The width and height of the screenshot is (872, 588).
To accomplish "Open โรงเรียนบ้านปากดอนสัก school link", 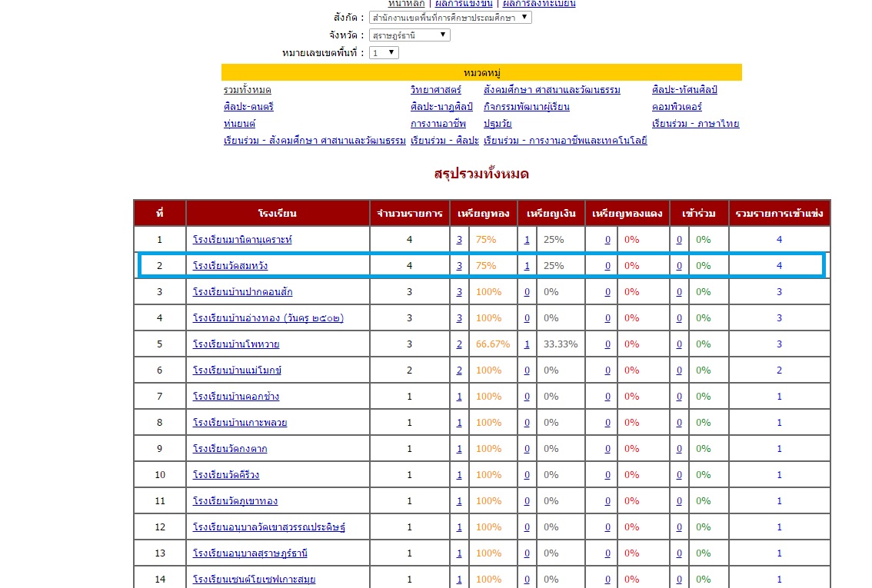I will (242, 292).
